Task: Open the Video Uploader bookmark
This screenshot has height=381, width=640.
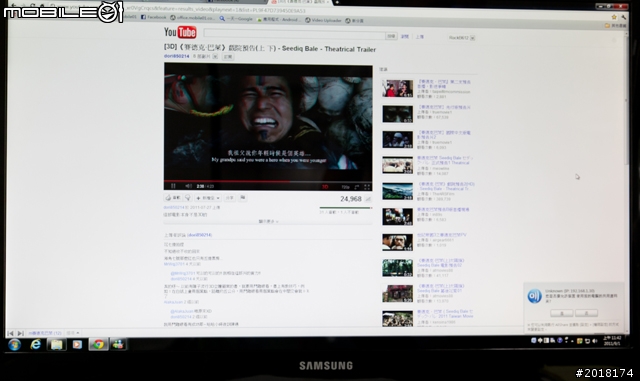Action: (323, 20)
